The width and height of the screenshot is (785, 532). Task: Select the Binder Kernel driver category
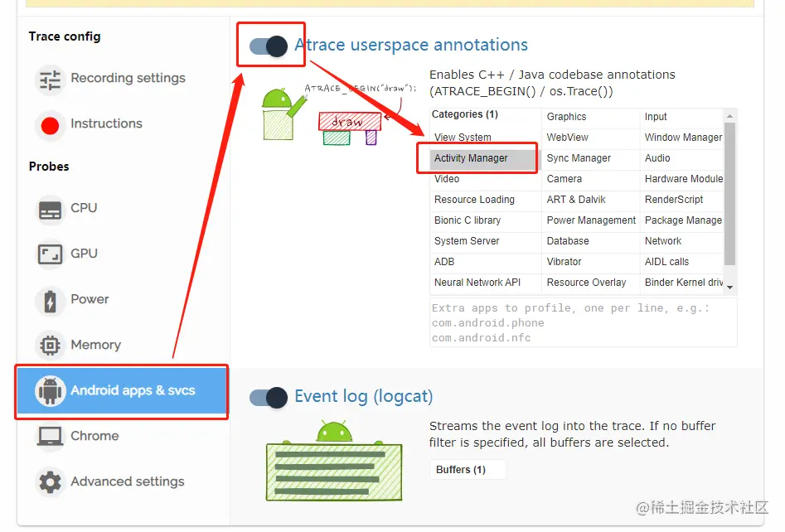coord(681,283)
